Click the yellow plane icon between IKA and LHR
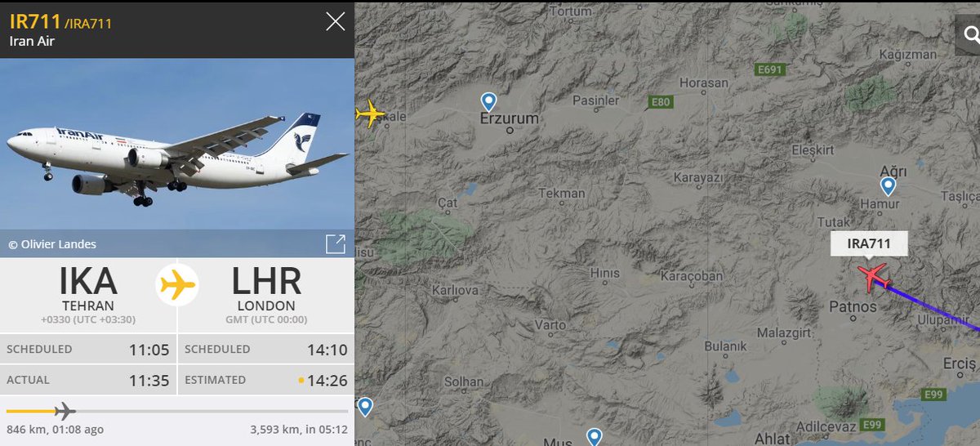980x446 pixels. coord(177,287)
